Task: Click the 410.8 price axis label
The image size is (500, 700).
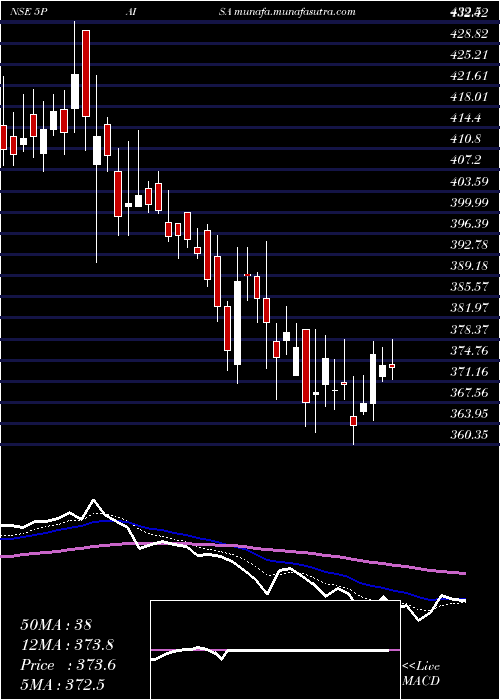Action: point(466,139)
